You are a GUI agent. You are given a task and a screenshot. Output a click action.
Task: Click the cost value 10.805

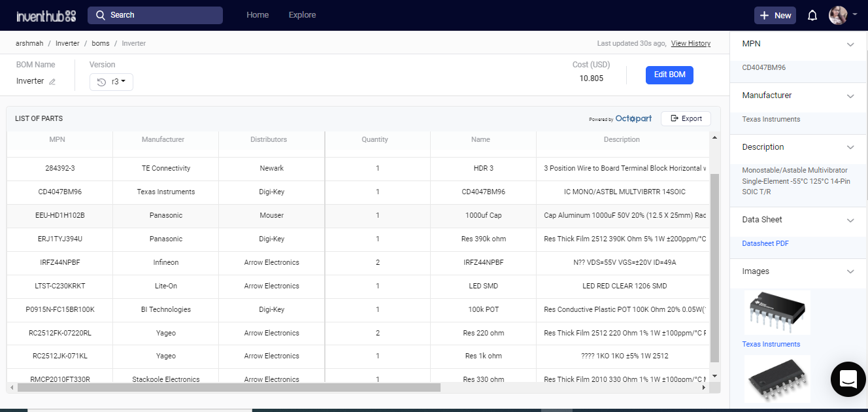(592, 78)
